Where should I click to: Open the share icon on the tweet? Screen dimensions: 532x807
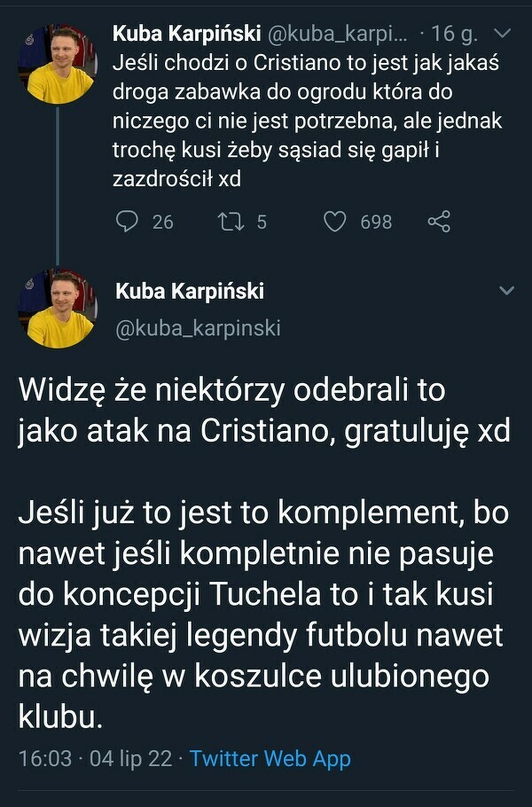coord(439,222)
